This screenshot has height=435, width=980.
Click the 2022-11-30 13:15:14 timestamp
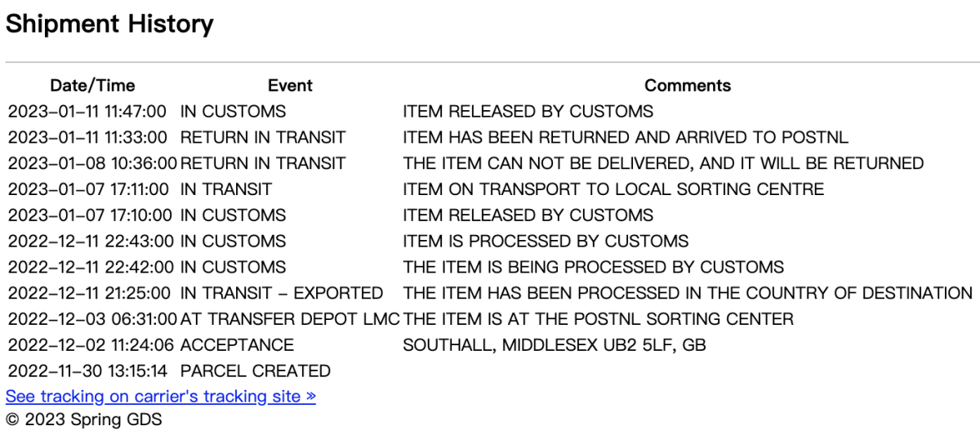click(87, 371)
